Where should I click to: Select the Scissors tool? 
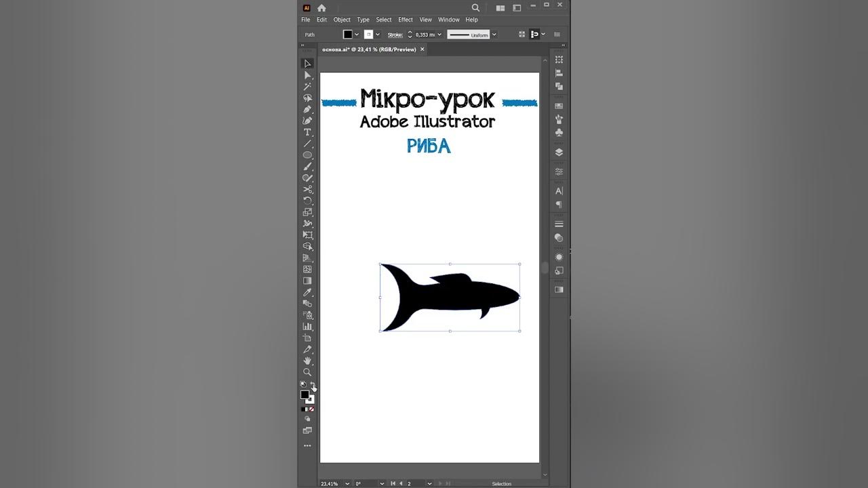point(307,189)
